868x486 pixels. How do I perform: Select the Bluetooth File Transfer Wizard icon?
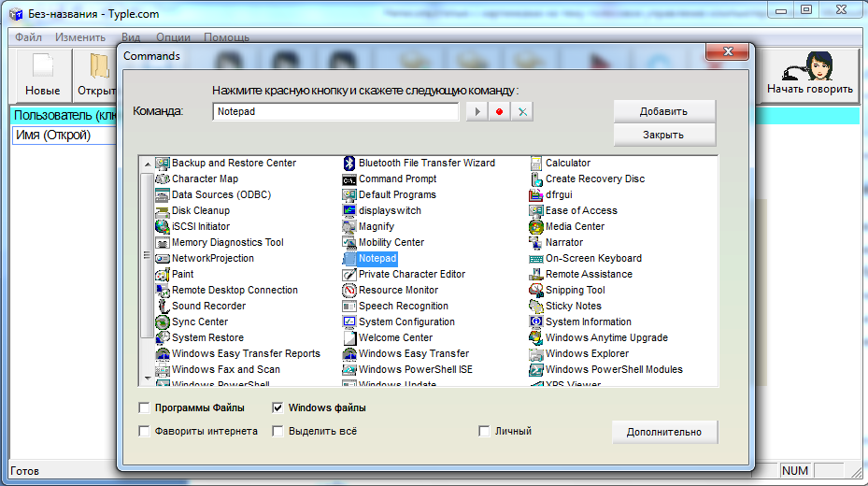349,164
